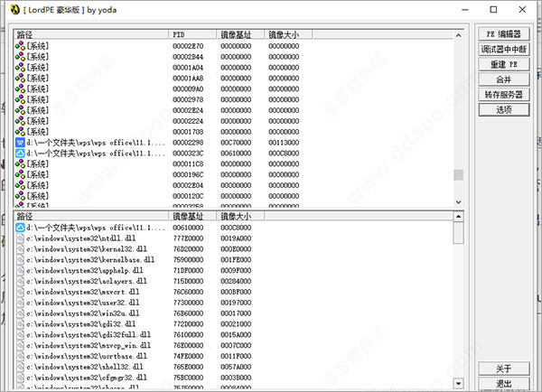Click the system icon of process PID 00002224
Viewport: 542px width, 392px height.
pyautogui.click(x=20, y=121)
